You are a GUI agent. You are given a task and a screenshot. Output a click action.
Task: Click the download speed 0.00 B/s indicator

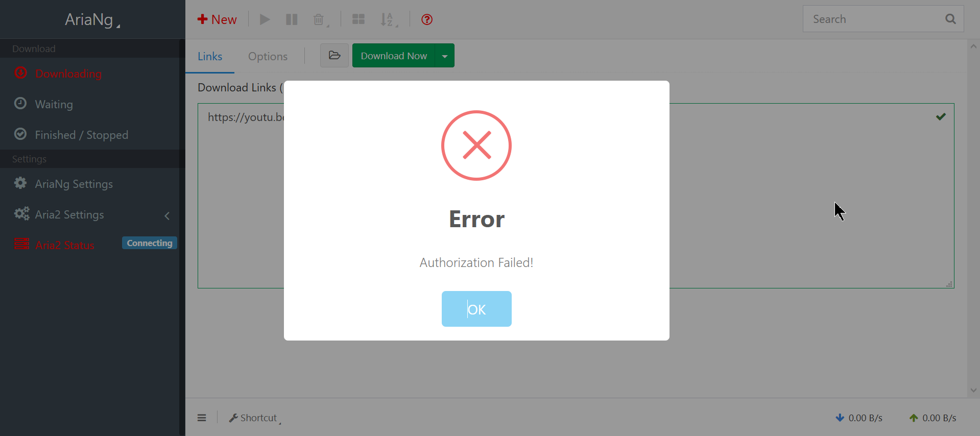(859, 418)
